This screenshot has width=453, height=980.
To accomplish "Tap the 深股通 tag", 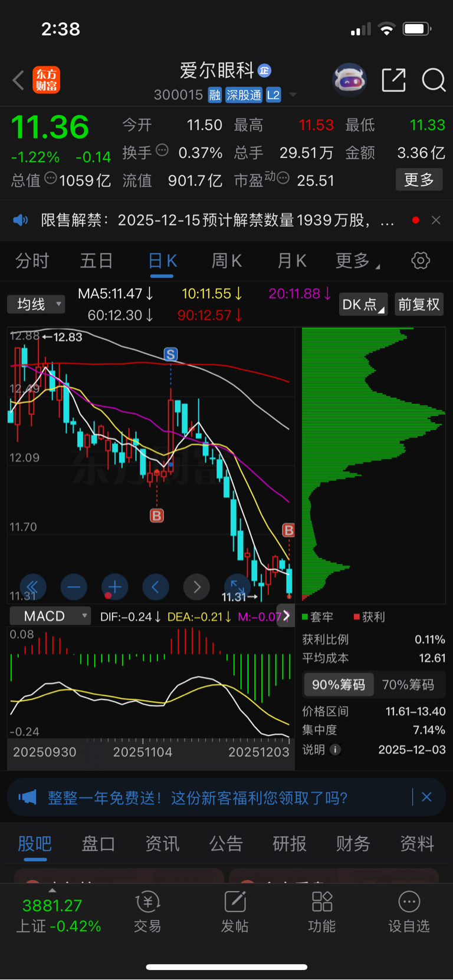I will point(244,95).
